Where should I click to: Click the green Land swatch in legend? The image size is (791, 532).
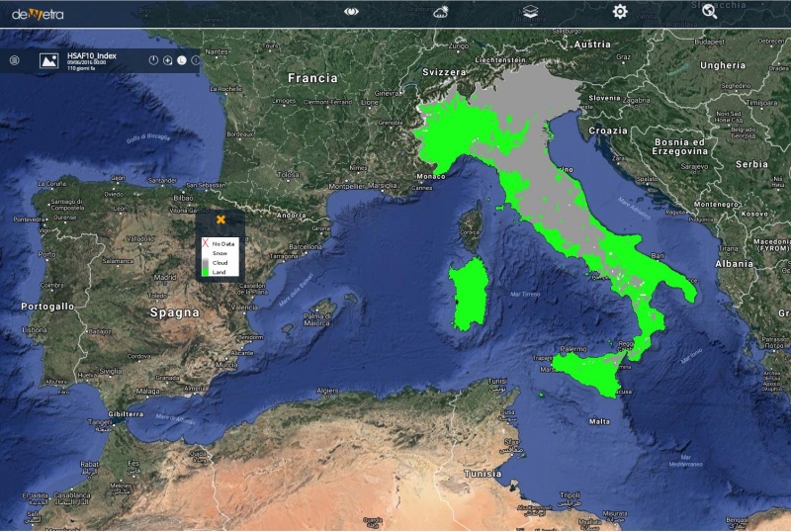point(206,272)
